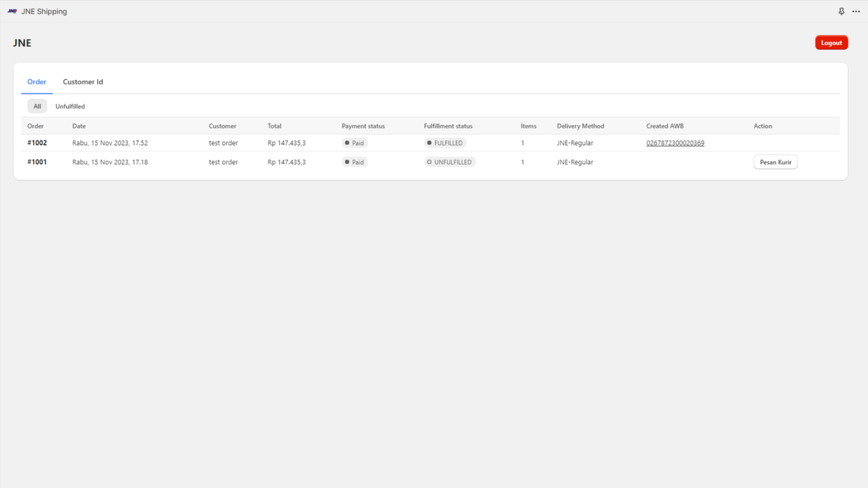The height and width of the screenshot is (488, 868).
Task: Click Pesan Kurir for order #1001
Action: tap(775, 162)
